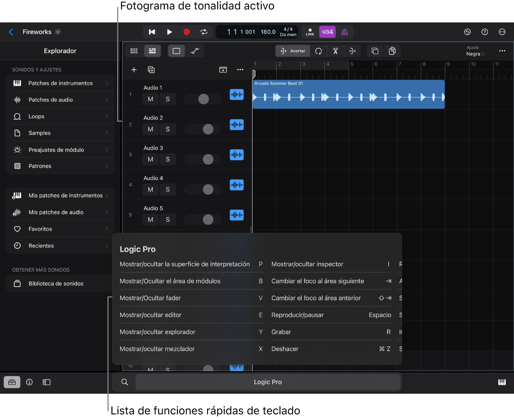Screen dimensions: 514x420
Task: Expand Patches de instrumentos category
Action: (x=60, y=83)
